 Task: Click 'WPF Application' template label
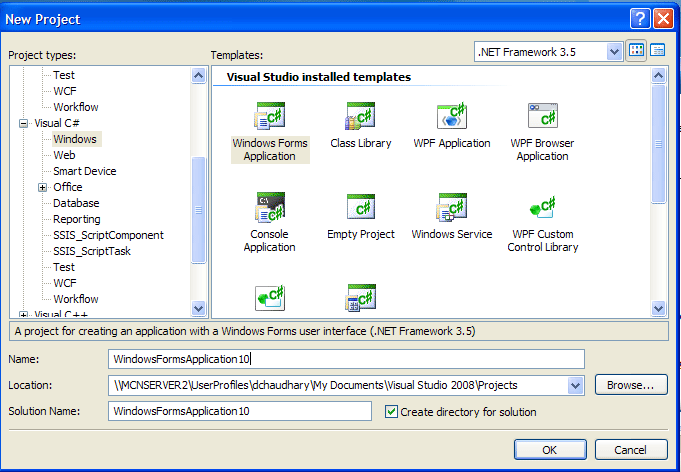(x=452, y=143)
